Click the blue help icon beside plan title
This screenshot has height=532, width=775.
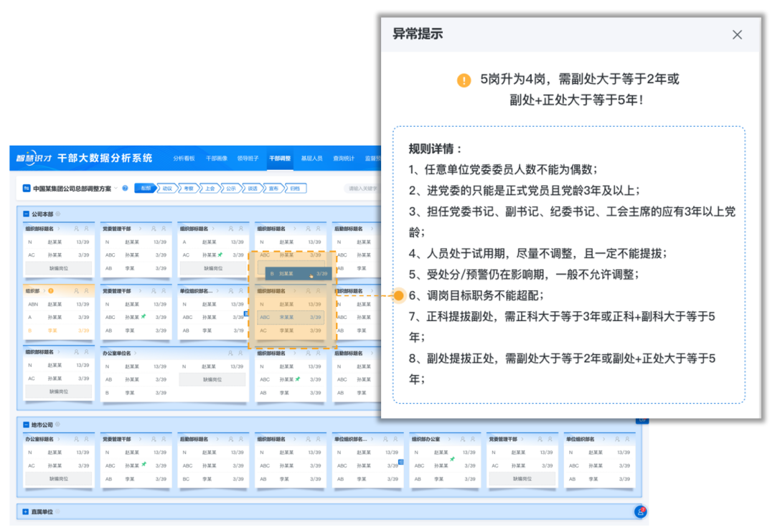pyautogui.click(x=125, y=189)
